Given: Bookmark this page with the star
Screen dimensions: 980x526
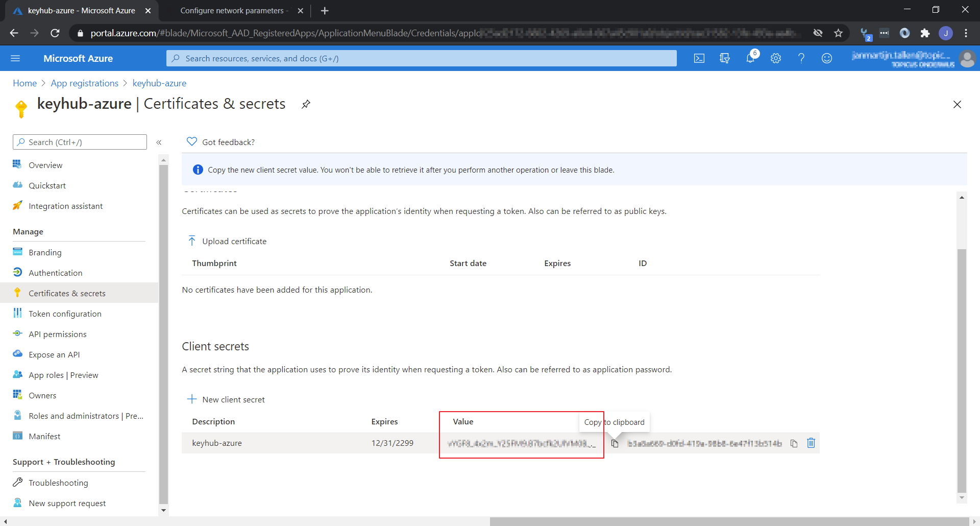Looking at the screenshot, I should (838, 33).
